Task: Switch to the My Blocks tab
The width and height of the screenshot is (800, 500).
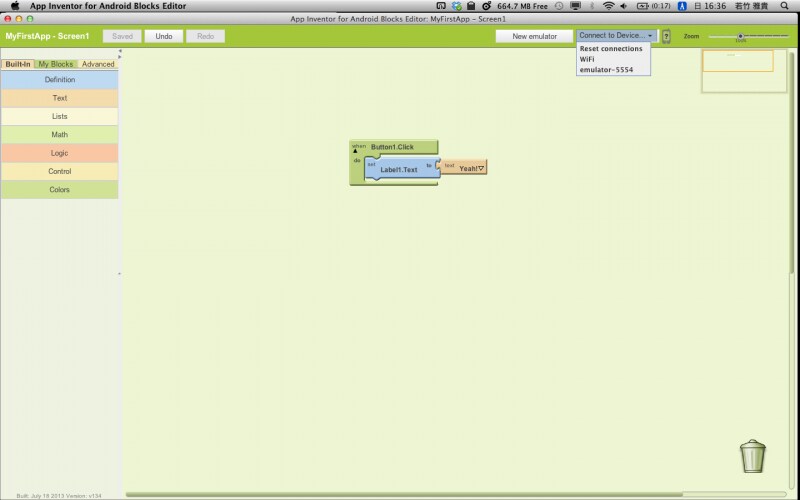Action: pyautogui.click(x=55, y=64)
